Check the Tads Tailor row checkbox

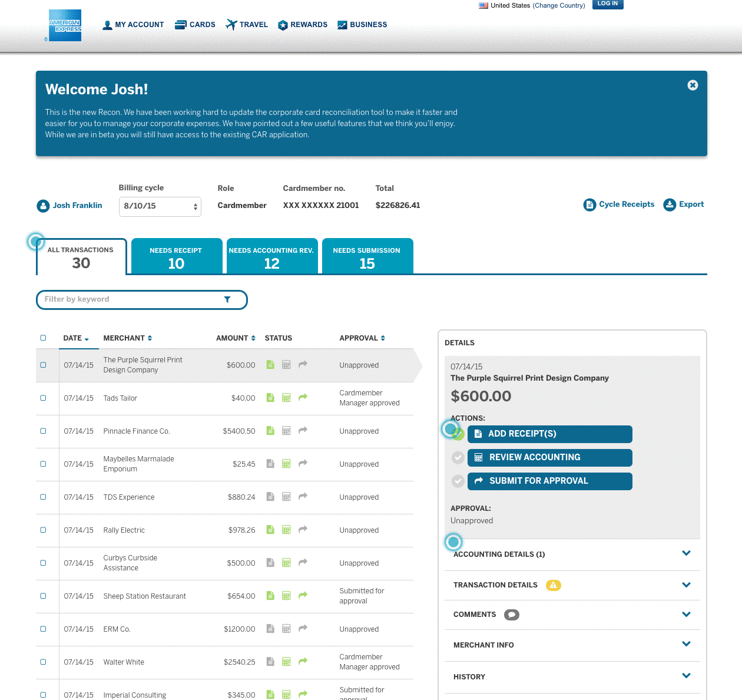43,398
